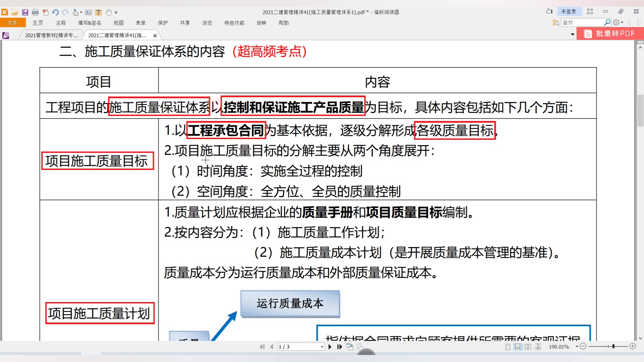The image size is (644, 362).
Task: Click the purple start-page icon beside tabs
Action: coord(6,35)
